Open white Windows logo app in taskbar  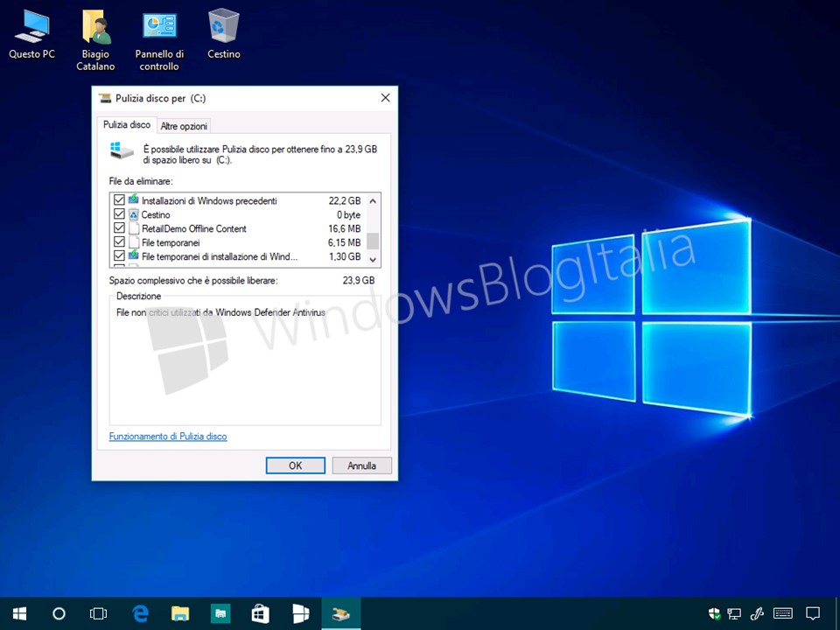pos(300,613)
